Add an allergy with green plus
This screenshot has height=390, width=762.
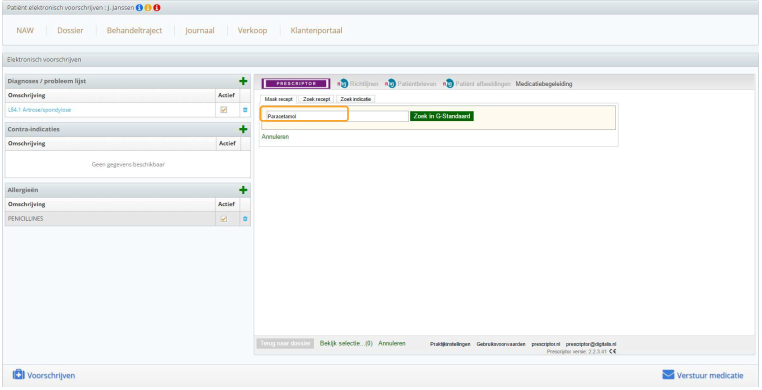pyautogui.click(x=243, y=190)
